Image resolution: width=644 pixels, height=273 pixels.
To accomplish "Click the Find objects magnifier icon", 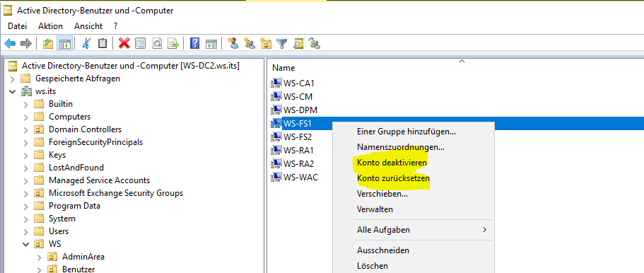I will pyautogui.click(x=298, y=43).
